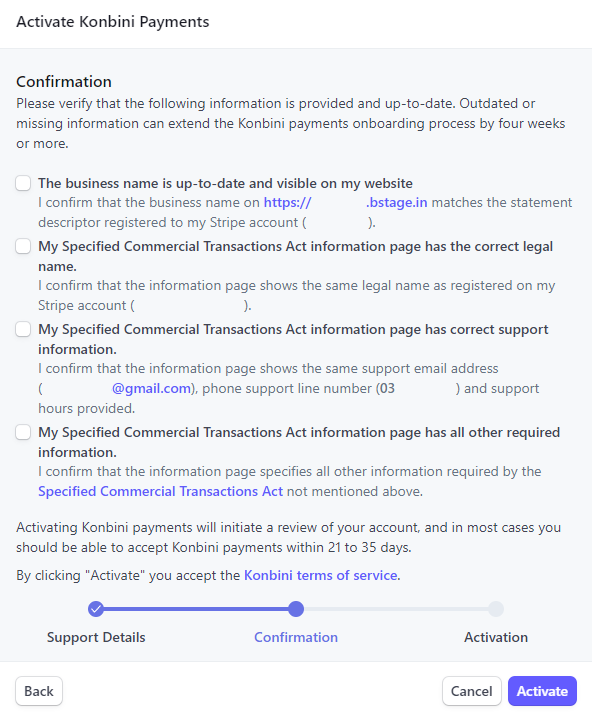This screenshot has height=715, width=592.
Task: Click the completed Support Details checkmark step
Action: click(96, 609)
